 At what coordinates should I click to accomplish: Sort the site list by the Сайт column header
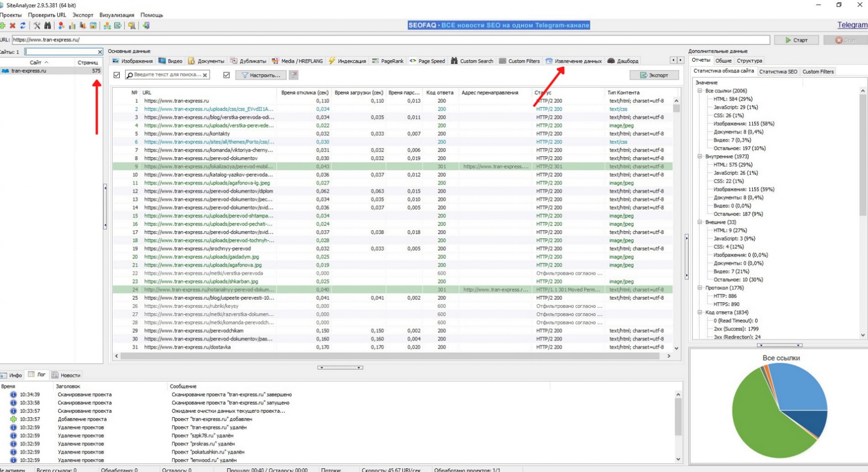pyautogui.click(x=37, y=62)
